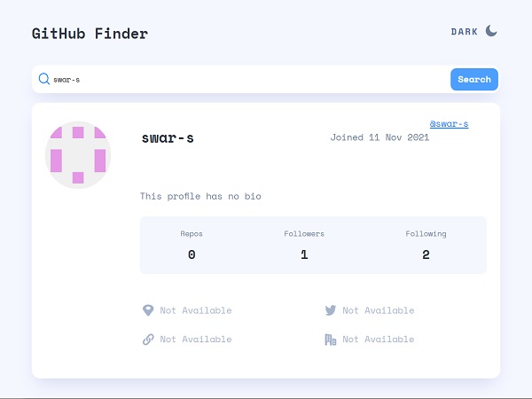The width and height of the screenshot is (532, 399).
Task: Click the moon icon for dark mode
Action: [x=491, y=31]
